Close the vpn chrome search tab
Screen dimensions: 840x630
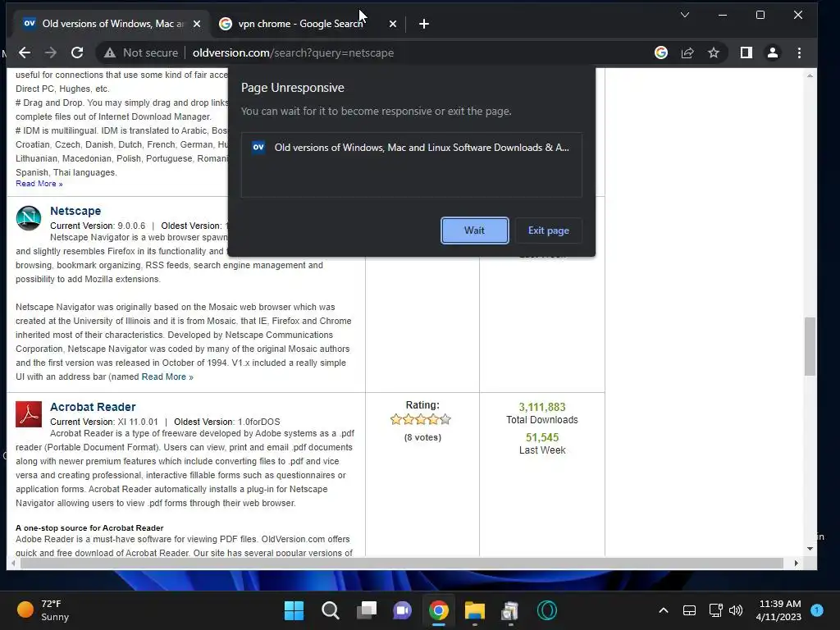393,24
